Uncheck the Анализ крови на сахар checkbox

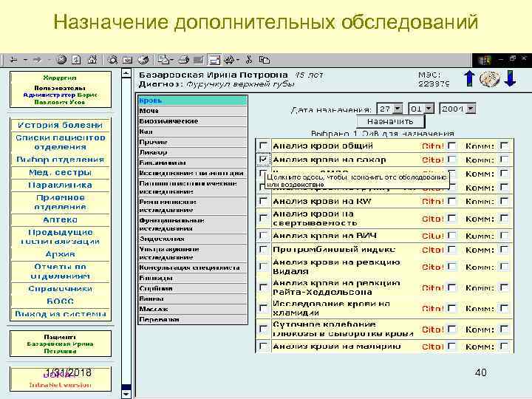(x=263, y=159)
